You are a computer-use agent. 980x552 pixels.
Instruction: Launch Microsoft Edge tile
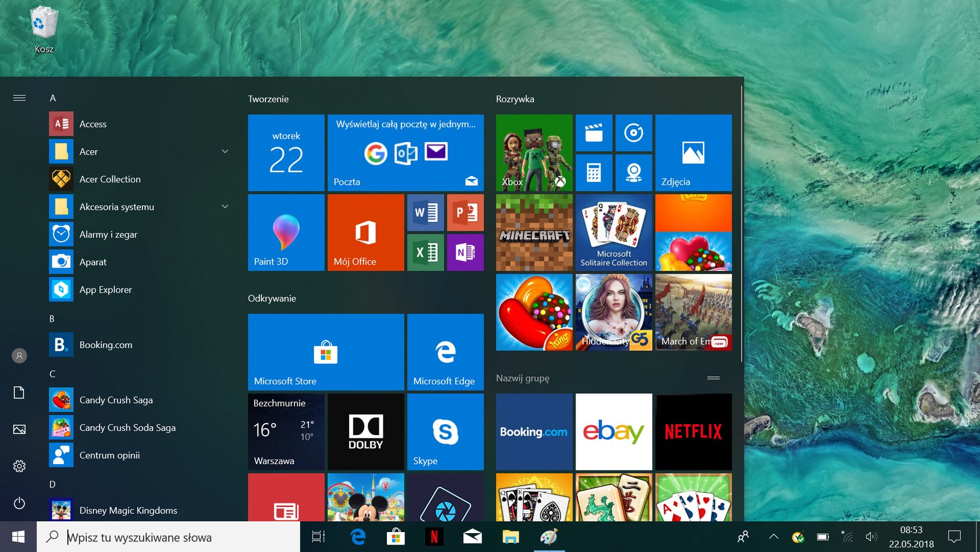coord(446,352)
